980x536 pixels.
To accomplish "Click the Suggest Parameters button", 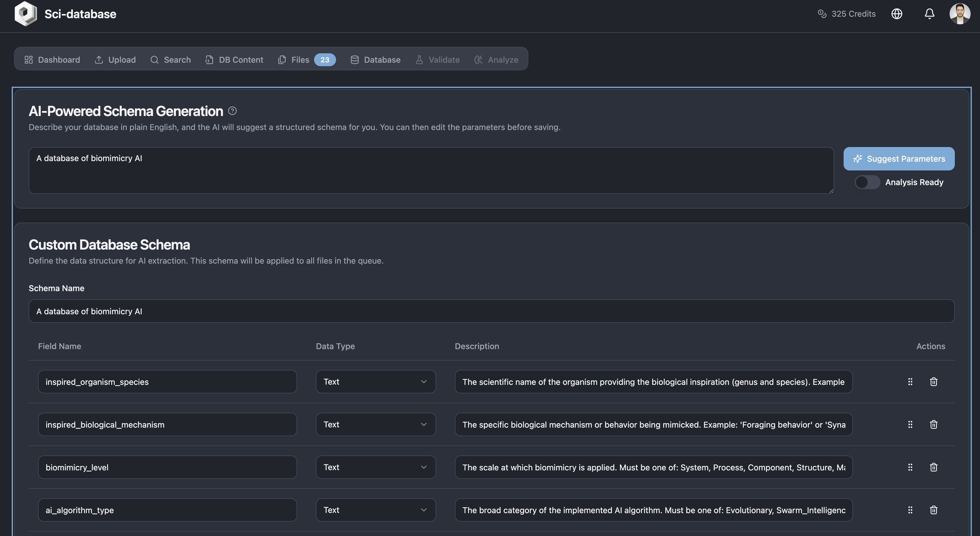I will pos(899,159).
